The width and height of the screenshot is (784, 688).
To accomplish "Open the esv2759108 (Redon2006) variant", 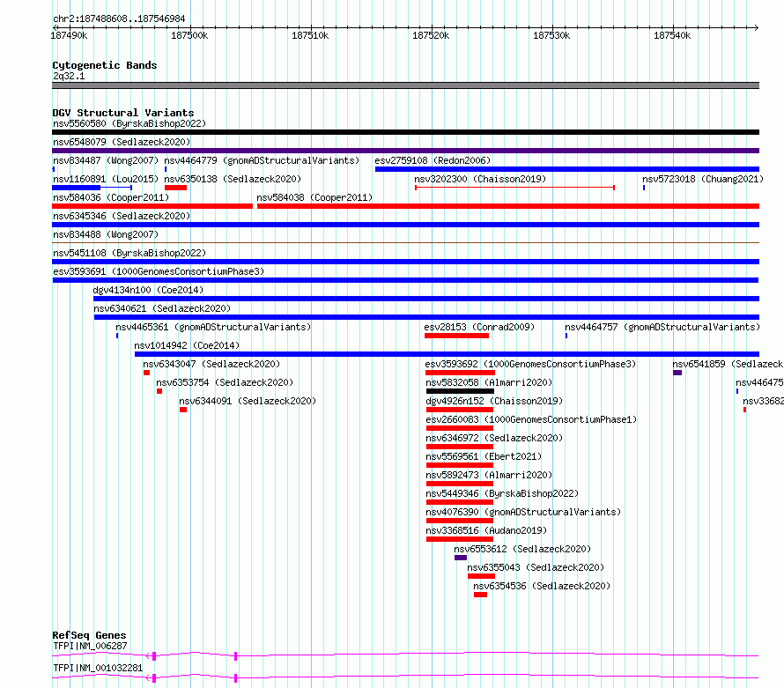I will pyautogui.click(x=433, y=160).
